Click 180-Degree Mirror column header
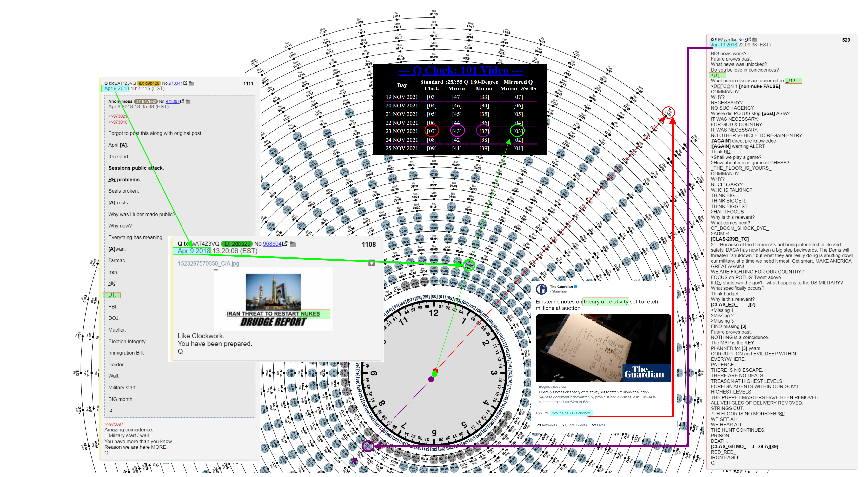 tap(484, 85)
